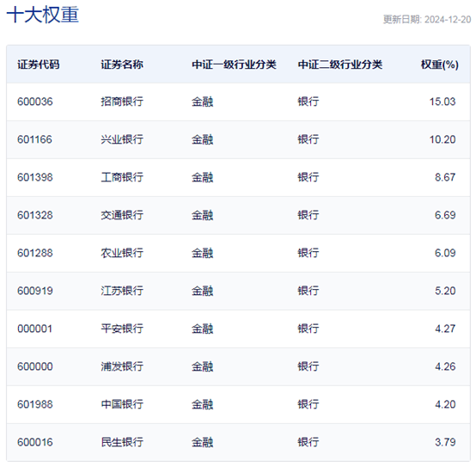Open the 平安银行 entry
This screenshot has width=476, height=467.
click(122, 329)
